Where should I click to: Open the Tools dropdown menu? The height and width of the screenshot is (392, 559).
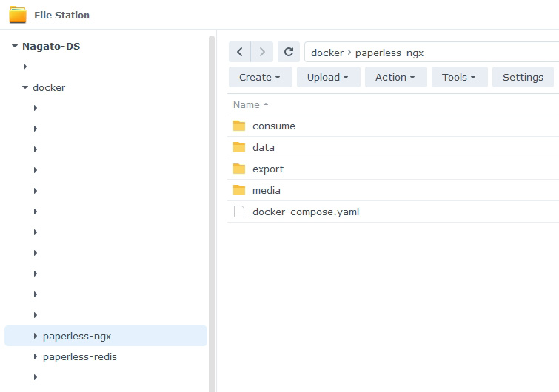coord(459,77)
